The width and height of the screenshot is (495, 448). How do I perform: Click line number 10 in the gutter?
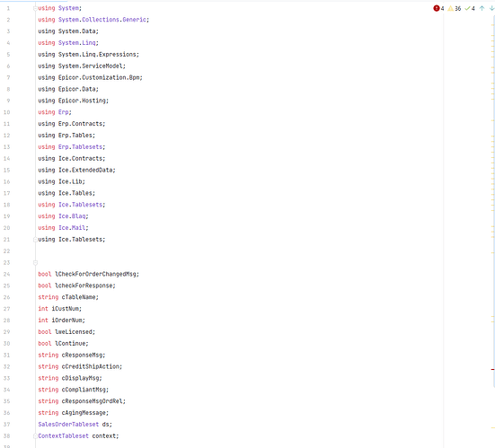tap(6, 112)
